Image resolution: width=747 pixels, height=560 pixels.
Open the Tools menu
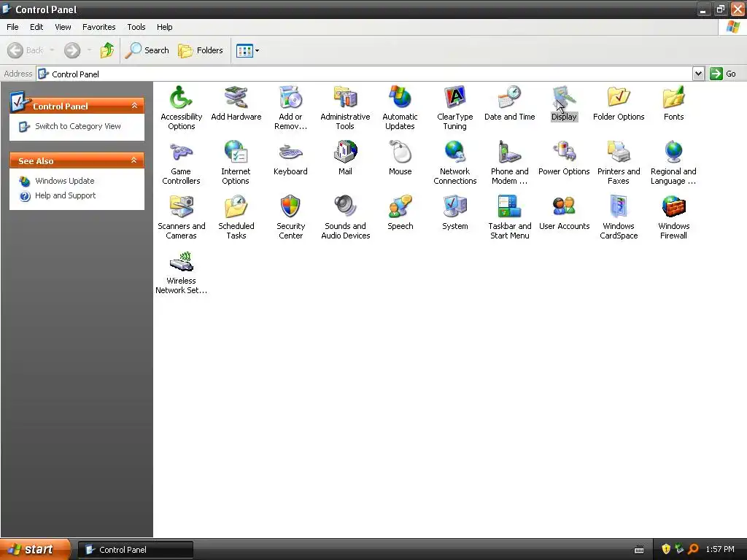click(136, 27)
